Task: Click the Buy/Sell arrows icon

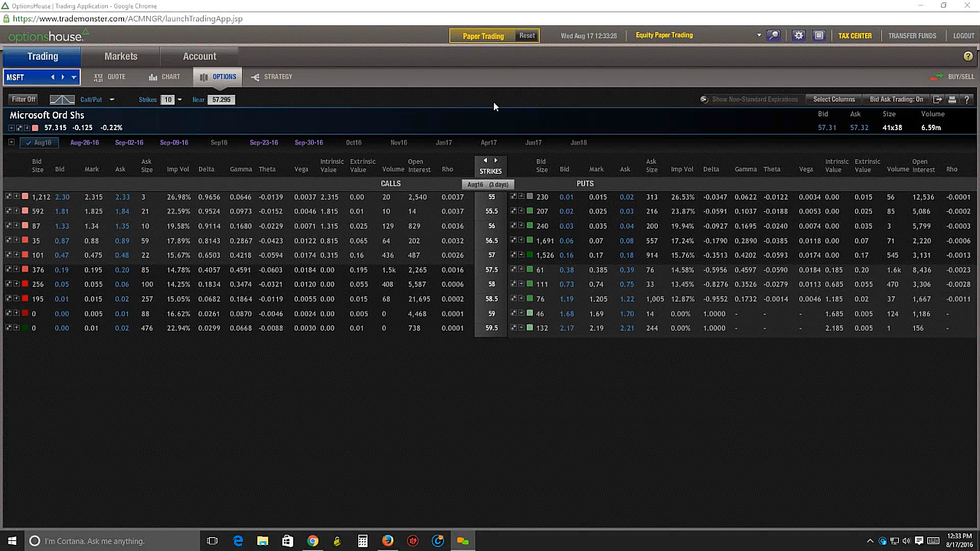Action: (x=936, y=77)
